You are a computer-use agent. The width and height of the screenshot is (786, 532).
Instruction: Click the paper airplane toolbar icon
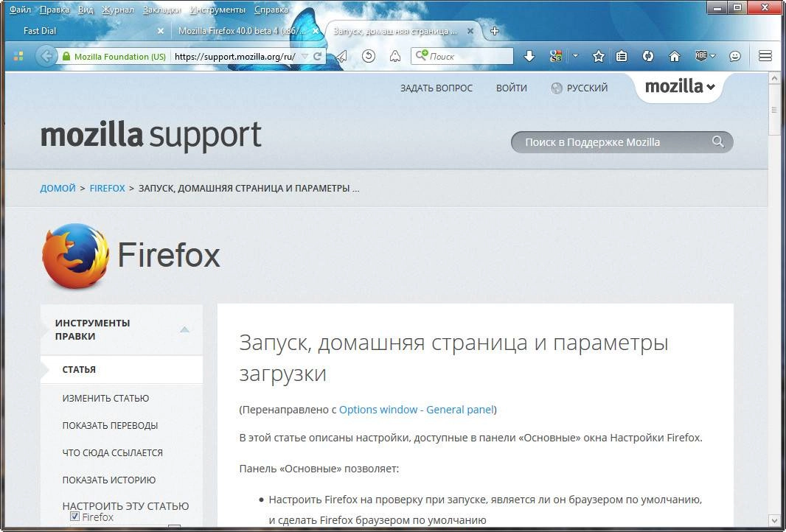click(341, 56)
